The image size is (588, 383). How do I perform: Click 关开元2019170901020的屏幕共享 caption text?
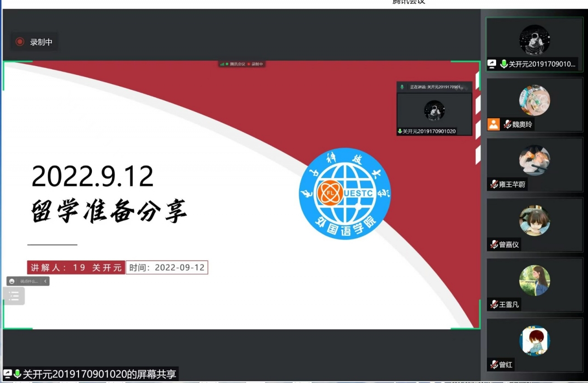coord(99,374)
